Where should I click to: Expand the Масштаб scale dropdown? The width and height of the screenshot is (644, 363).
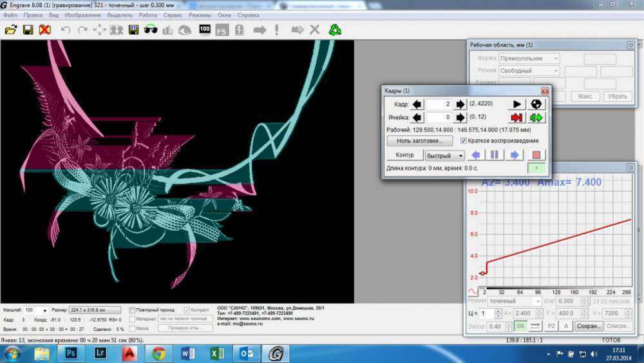44,310
